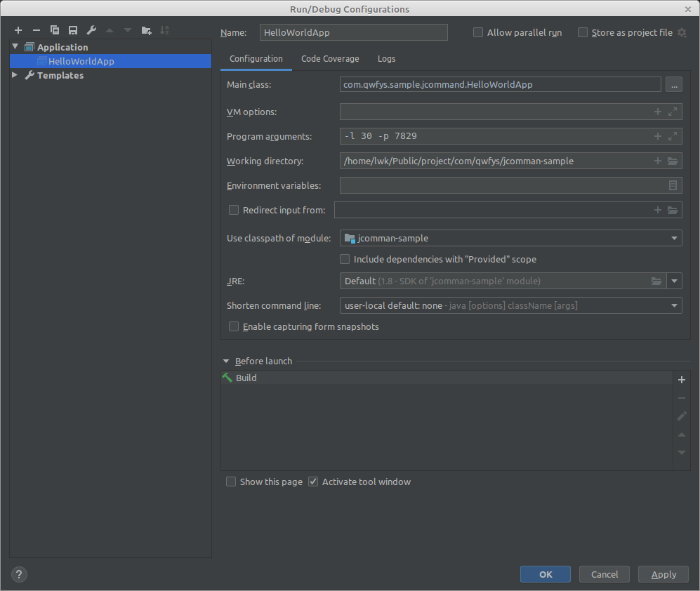Move the Before launch task up
Screen dimensions: 700x591
coord(682,434)
